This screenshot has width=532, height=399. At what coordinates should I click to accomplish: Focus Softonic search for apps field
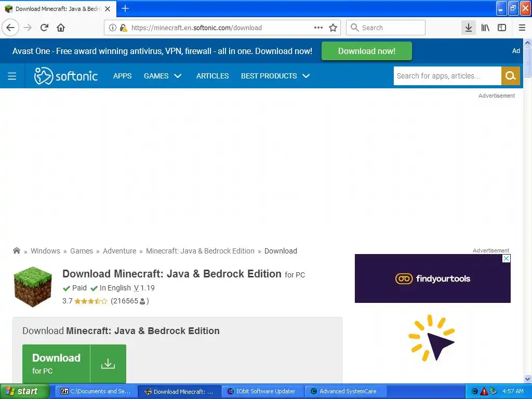pos(447,76)
